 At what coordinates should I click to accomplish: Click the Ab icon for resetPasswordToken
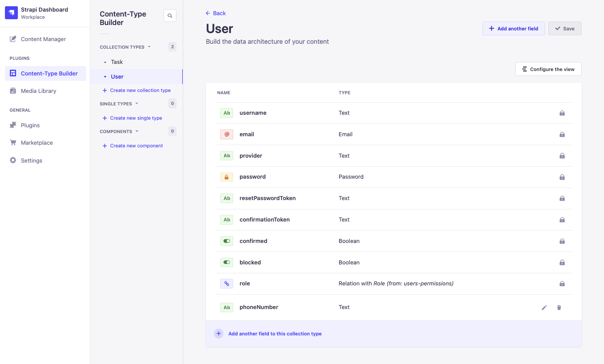pyautogui.click(x=227, y=198)
